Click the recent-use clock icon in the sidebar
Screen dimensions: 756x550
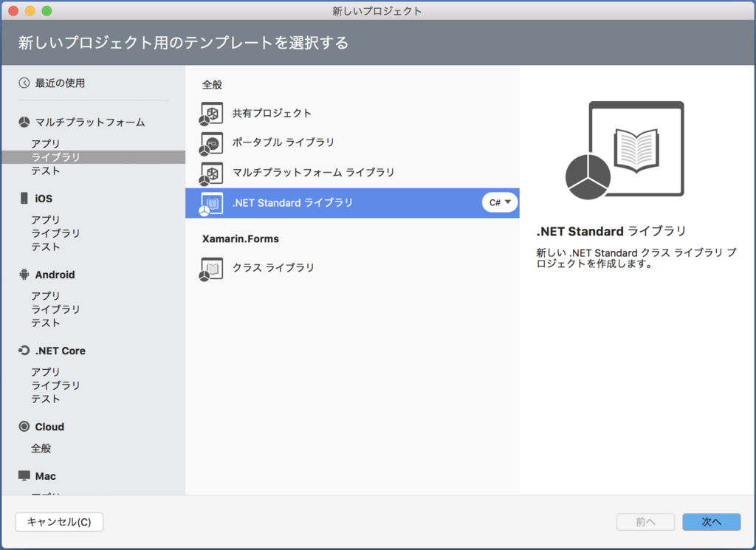24,83
